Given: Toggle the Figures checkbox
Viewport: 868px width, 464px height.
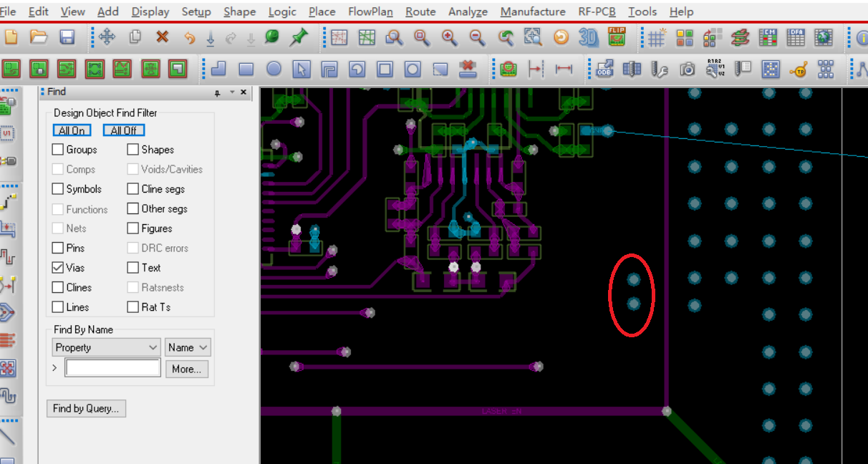Looking at the screenshot, I should 133,228.
